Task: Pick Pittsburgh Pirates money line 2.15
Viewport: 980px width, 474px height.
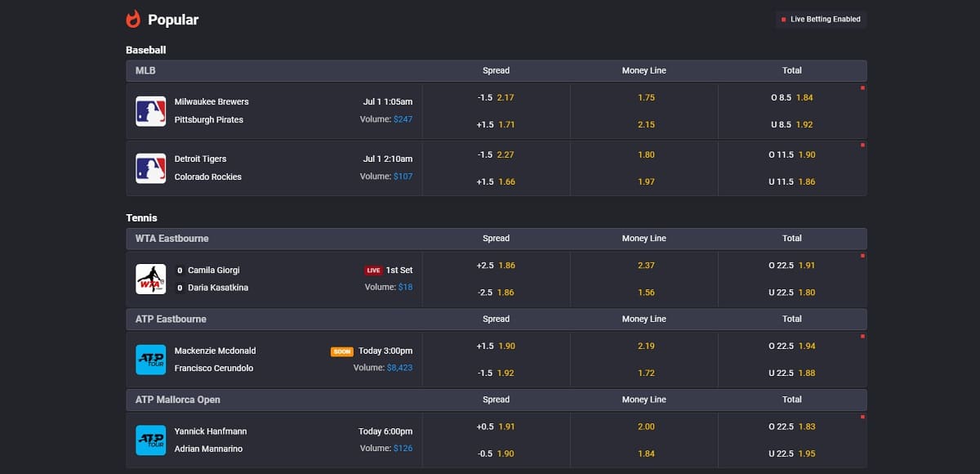Action: pos(645,124)
